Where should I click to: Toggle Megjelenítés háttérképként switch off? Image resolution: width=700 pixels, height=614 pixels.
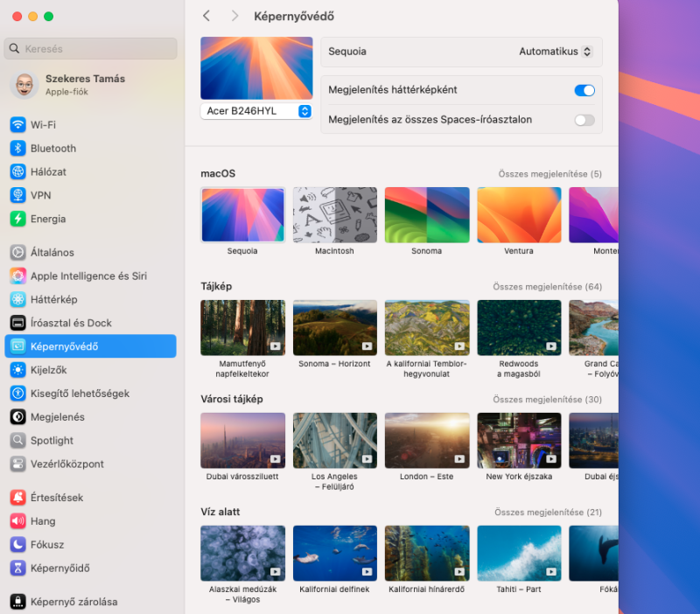584,90
